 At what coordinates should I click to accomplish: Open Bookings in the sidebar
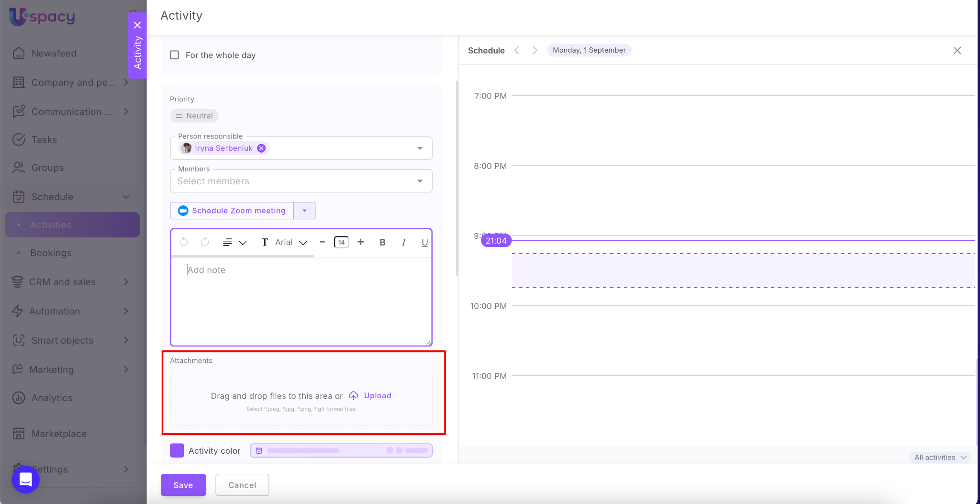point(51,253)
